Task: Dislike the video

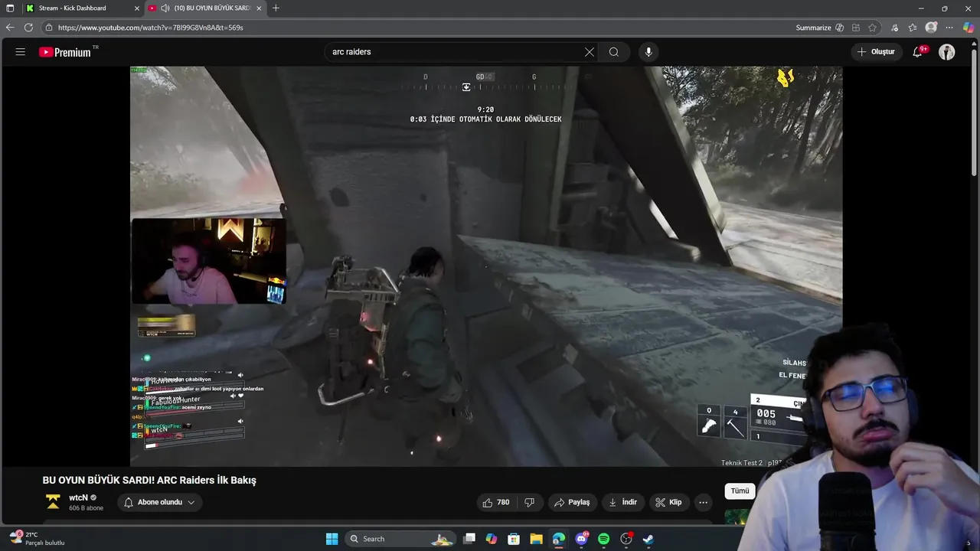Action: (x=529, y=502)
